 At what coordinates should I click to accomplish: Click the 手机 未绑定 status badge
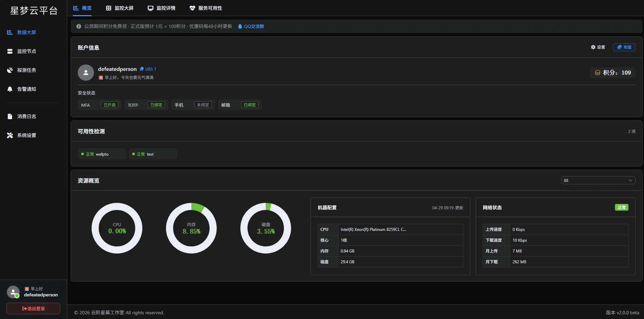203,105
